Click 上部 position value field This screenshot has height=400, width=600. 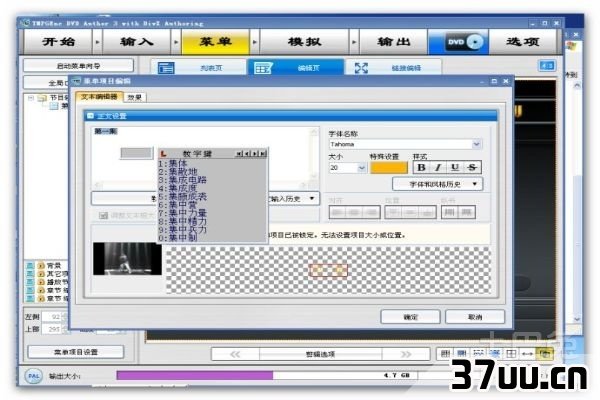52,329
